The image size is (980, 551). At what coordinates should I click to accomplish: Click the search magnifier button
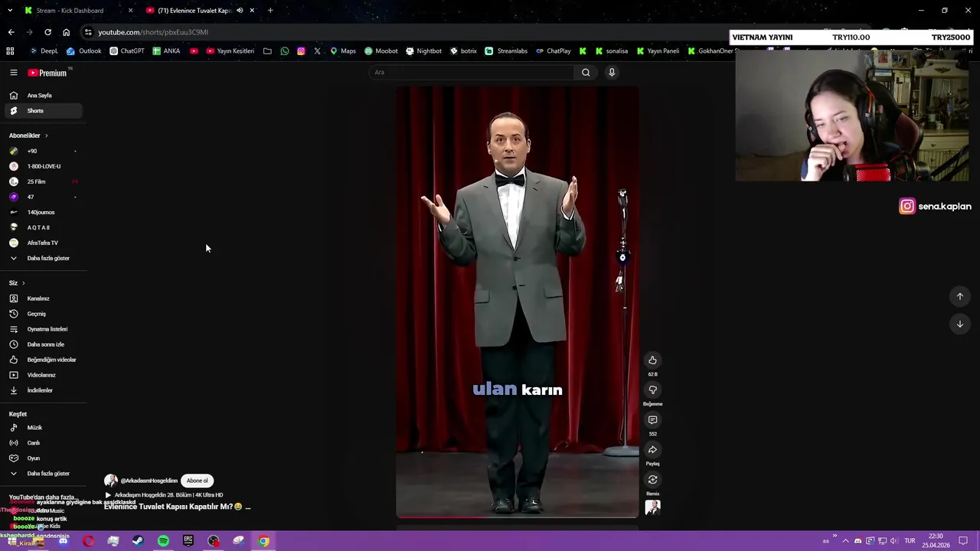(x=586, y=72)
